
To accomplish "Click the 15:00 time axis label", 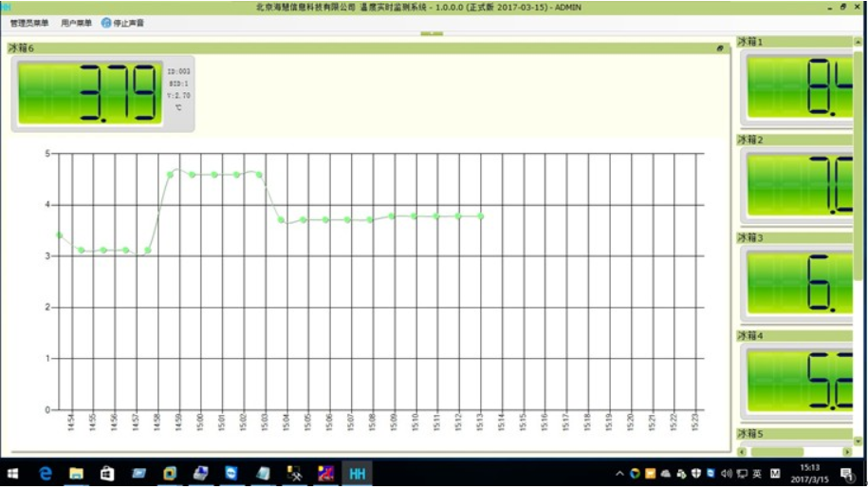I will pos(200,422).
